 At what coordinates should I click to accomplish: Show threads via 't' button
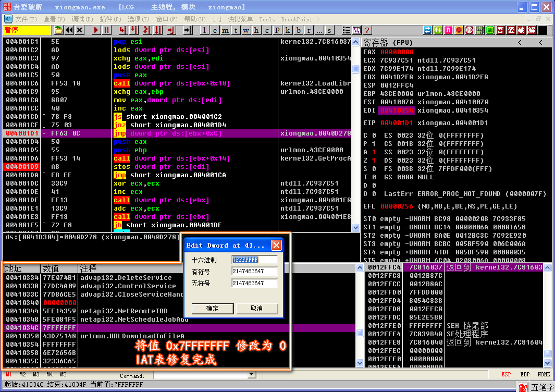pos(236,30)
